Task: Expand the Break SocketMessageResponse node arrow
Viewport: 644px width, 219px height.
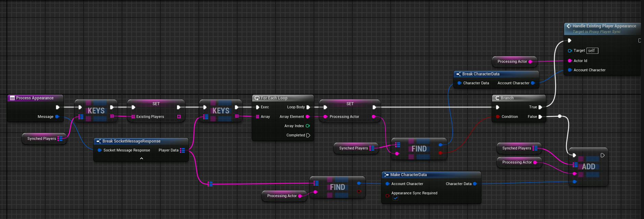Action: point(142,158)
